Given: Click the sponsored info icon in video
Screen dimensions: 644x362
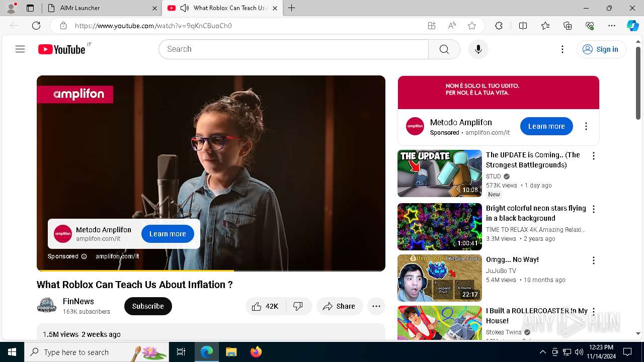Looking at the screenshot, I should coord(84,256).
